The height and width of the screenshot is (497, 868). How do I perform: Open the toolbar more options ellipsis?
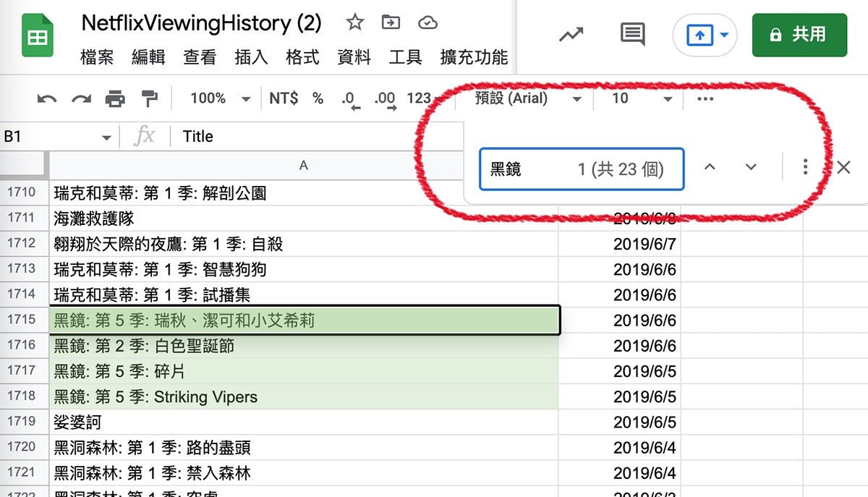coord(705,98)
